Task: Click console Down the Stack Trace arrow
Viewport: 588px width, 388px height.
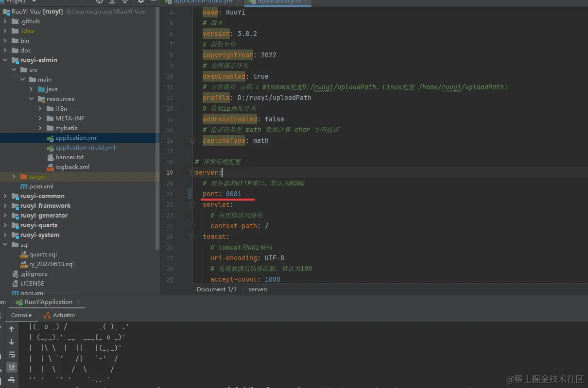Action: pos(12,342)
